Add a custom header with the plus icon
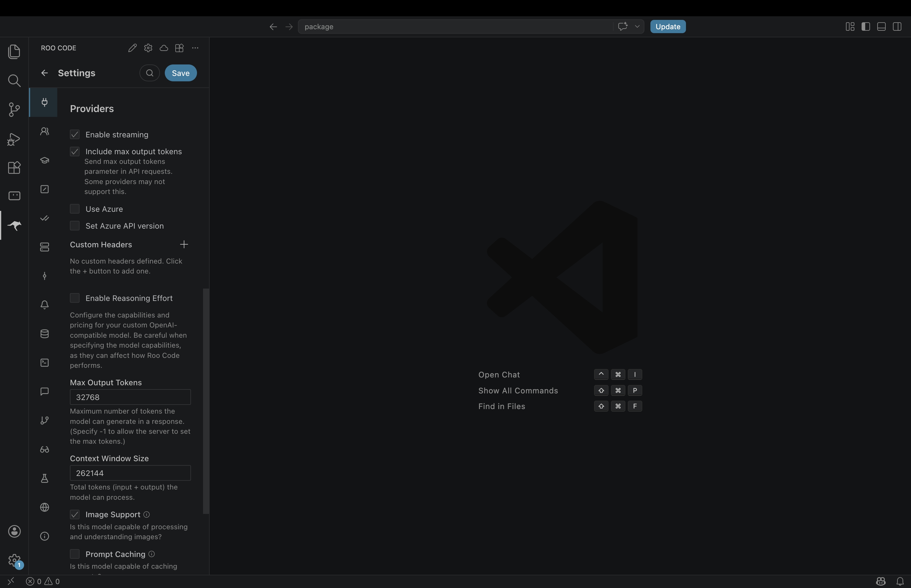 [x=184, y=244]
